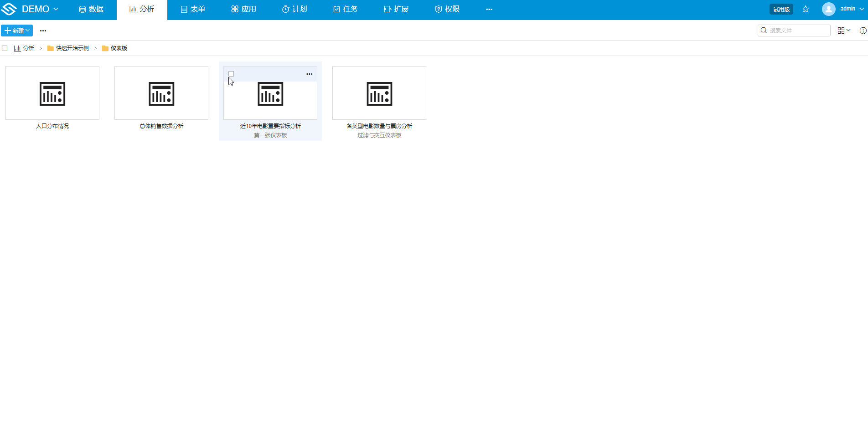Click the info icon at top right

pyautogui.click(x=863, y=31)
